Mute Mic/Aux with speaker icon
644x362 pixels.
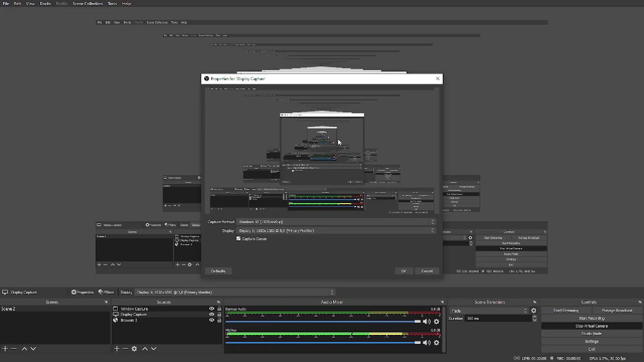427,342
